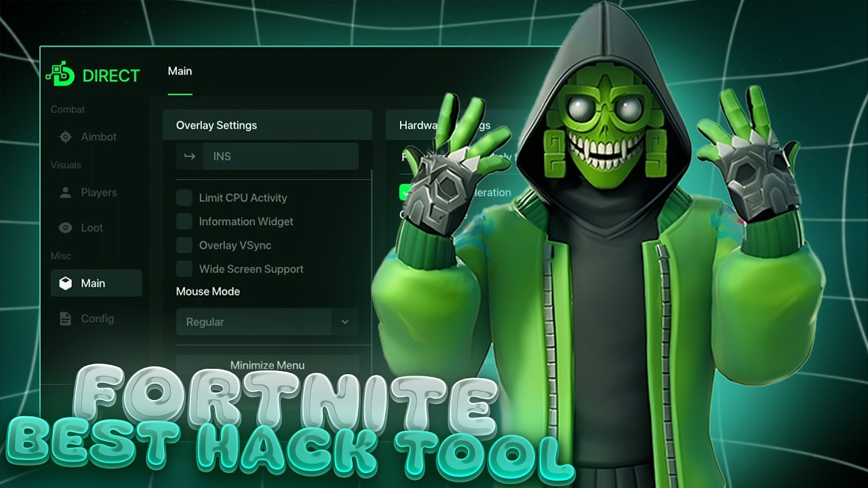Viewport: 868px width, 488px height.
Task: Click the arrow icon beside the INS keybind
Action: [x=190, y=157]
